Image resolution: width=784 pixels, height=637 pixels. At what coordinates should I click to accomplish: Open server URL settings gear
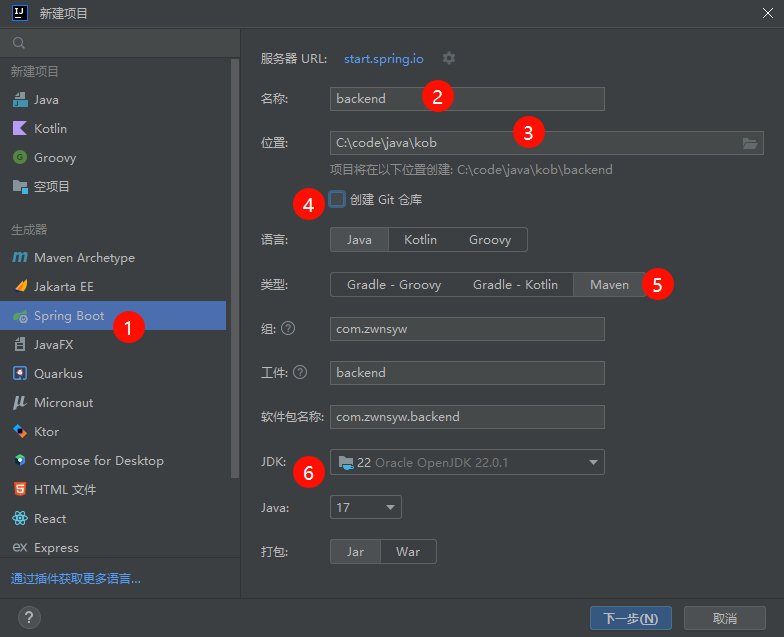(x=448, y=58)
